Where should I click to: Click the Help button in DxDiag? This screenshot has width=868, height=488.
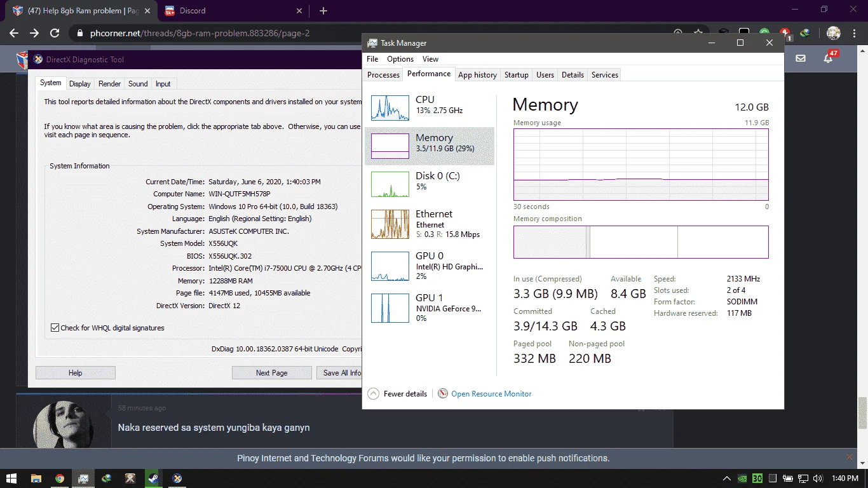click(75, 373)
